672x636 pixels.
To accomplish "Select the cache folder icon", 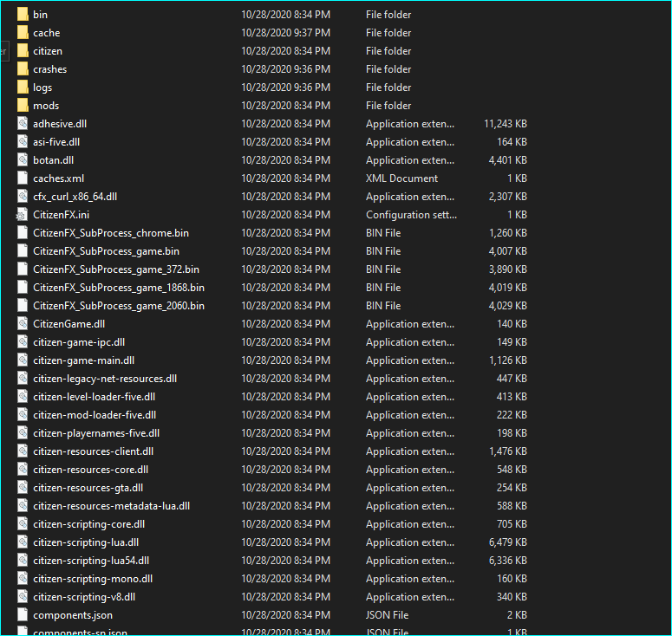I will point(23,33).
